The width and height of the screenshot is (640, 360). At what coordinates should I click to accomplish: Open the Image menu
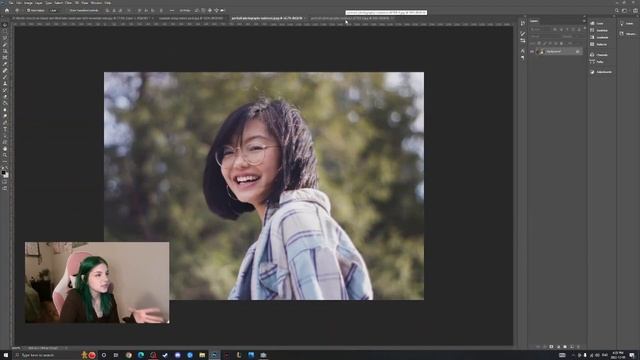28,2
